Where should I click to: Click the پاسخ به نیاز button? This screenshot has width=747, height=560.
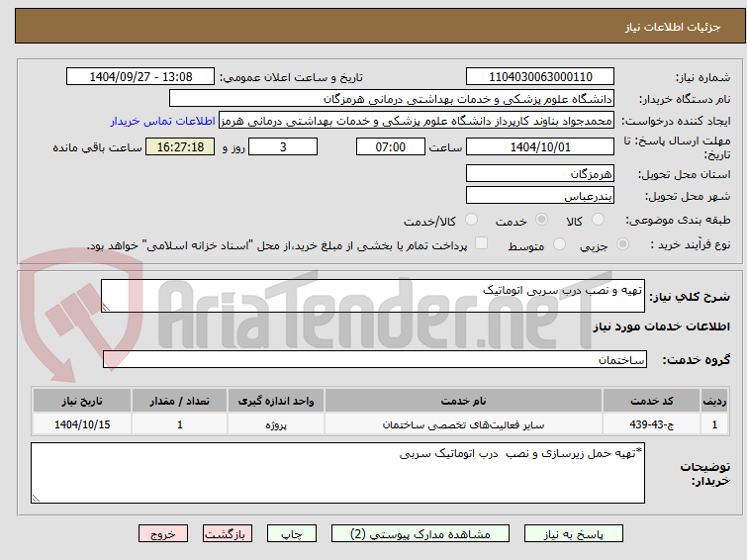coord(573,534)
